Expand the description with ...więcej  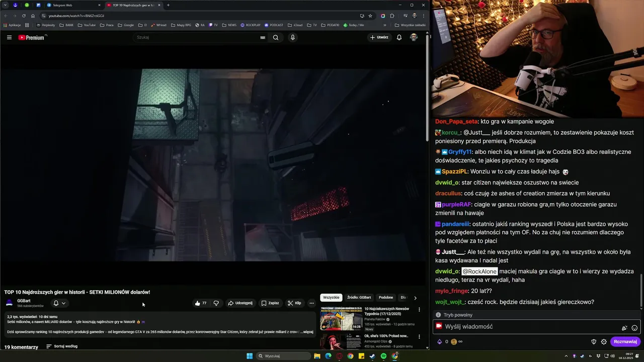tap(307, 332)
